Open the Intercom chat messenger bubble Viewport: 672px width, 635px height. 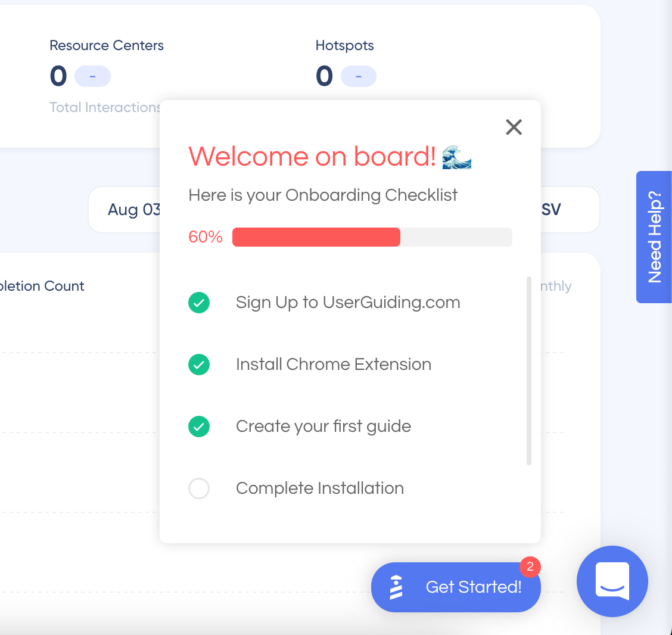tap(612, 581)
